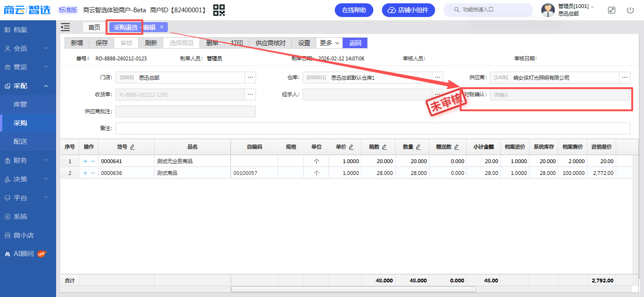Collapse the sidebar with the menu toggle icon
Image resolution: width=644 pixels, height=297 pixels.
click(66, 27)
